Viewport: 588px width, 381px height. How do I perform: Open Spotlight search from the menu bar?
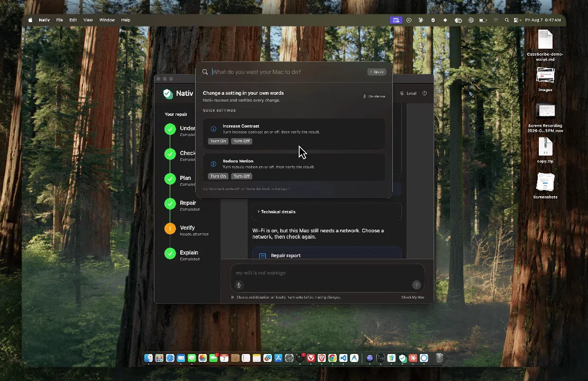507,20
